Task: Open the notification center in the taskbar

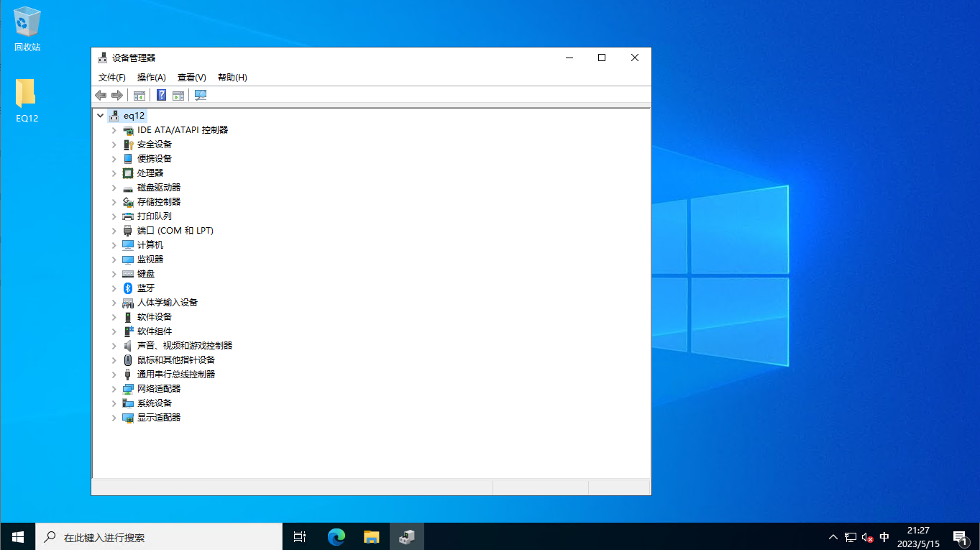Action: point(960,537)
